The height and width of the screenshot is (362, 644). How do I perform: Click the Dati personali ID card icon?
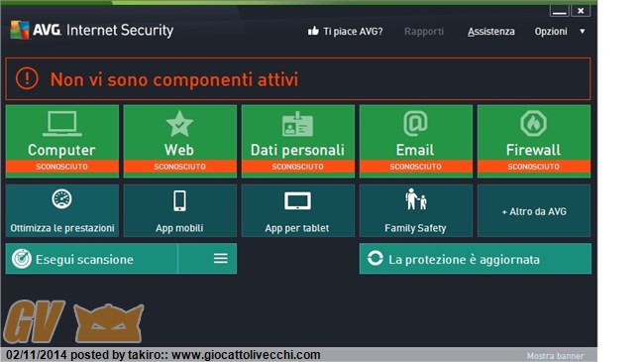point(298,124)
